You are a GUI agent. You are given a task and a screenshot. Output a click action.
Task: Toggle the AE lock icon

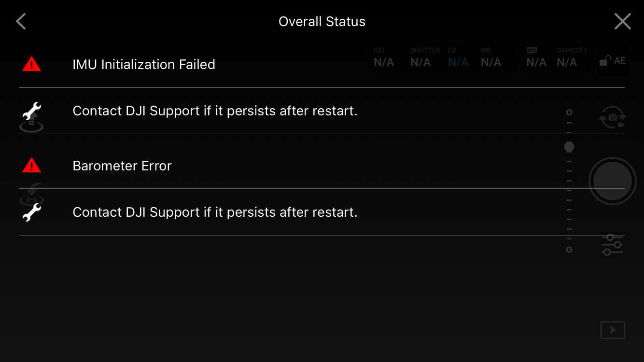[612, 61]
